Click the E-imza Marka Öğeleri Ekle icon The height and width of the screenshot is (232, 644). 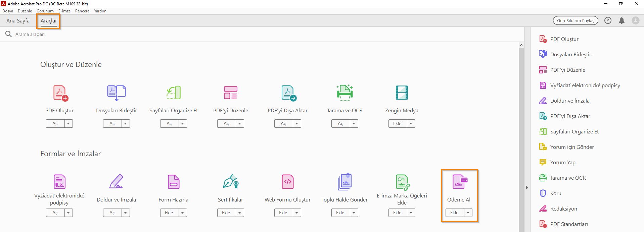tap(402, 182)
